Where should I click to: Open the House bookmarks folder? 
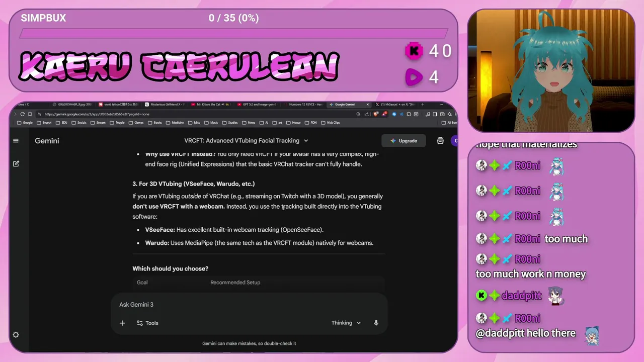pos(293,123)
